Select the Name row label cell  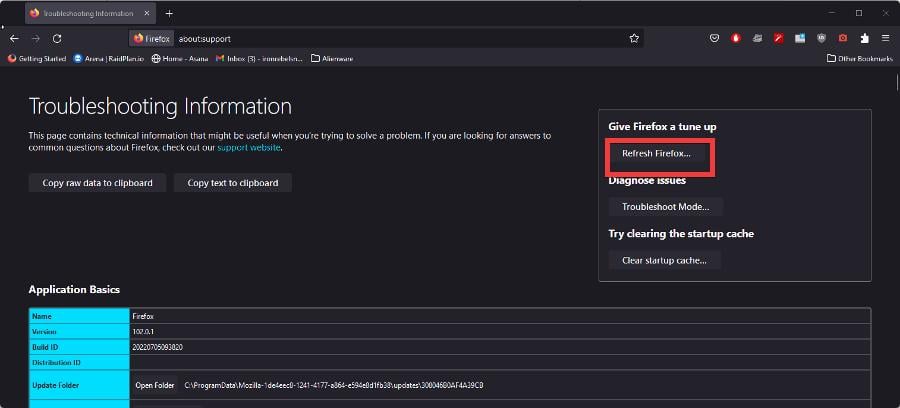(x=79, y=316)
